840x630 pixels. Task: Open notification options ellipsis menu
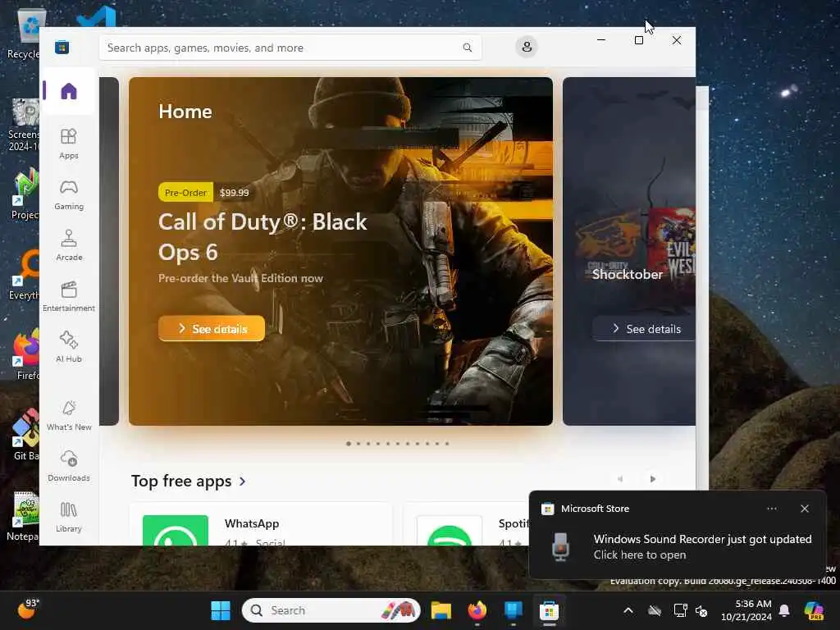coord(771,509)
